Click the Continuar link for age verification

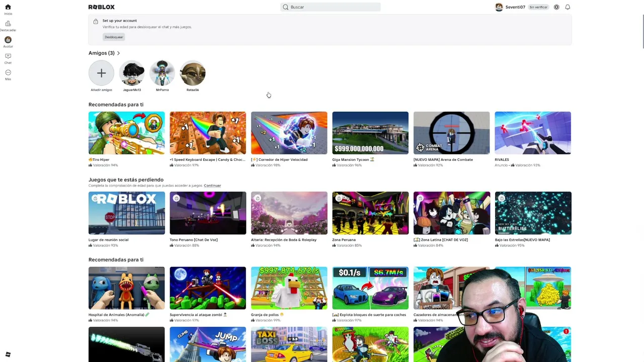212,186
